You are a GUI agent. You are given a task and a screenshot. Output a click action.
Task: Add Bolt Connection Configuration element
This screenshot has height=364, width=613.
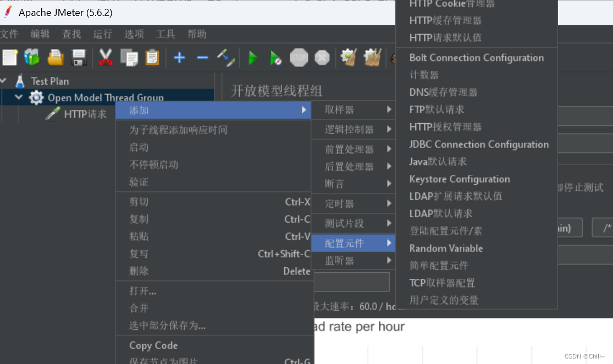point(477,58)
